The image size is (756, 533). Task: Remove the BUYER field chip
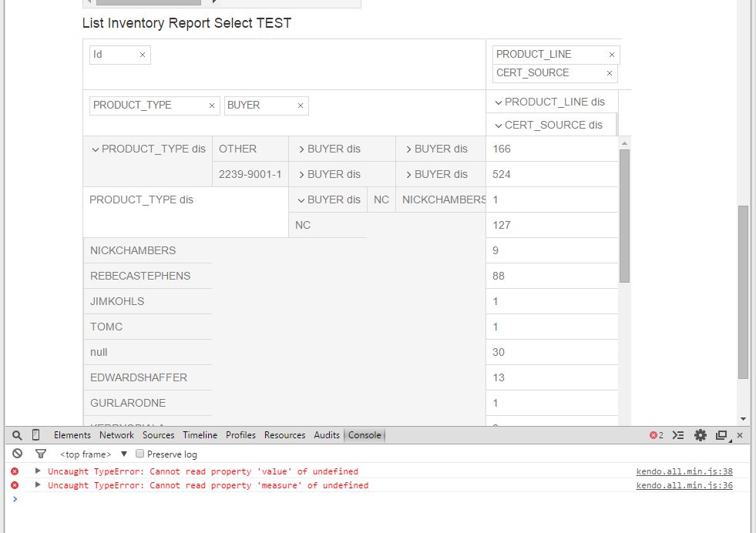[x=301, y=106]
